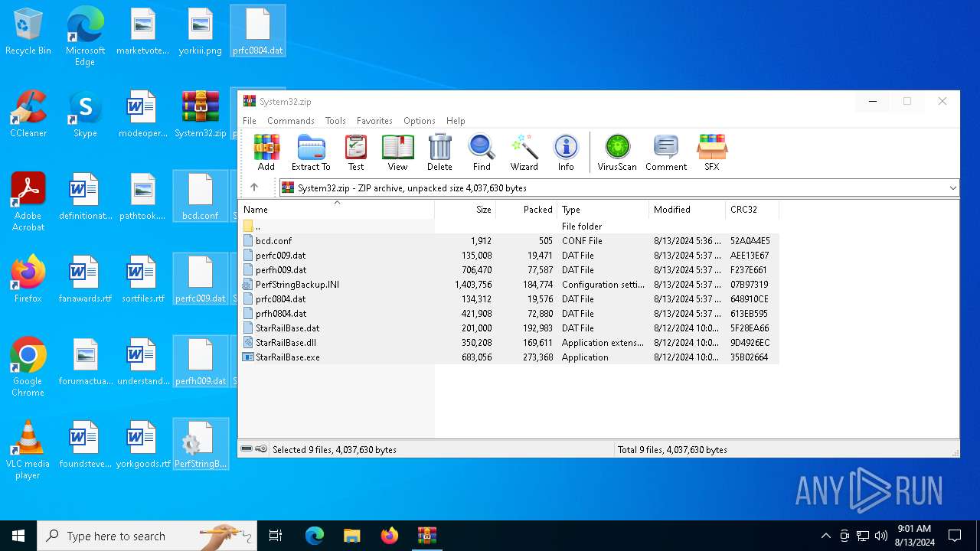Viewport: 980px width, 551px height.
Task: Open File Explorer from the taskbar
Action: 352,536
